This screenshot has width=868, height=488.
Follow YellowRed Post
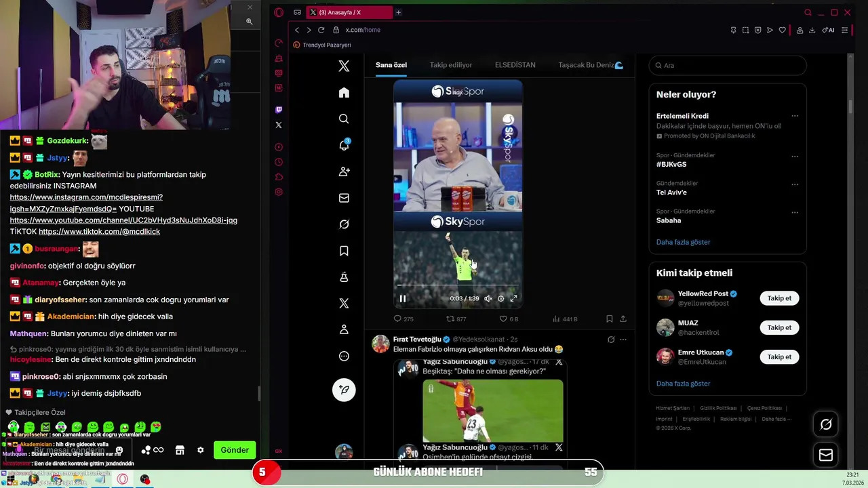(779, 298)
